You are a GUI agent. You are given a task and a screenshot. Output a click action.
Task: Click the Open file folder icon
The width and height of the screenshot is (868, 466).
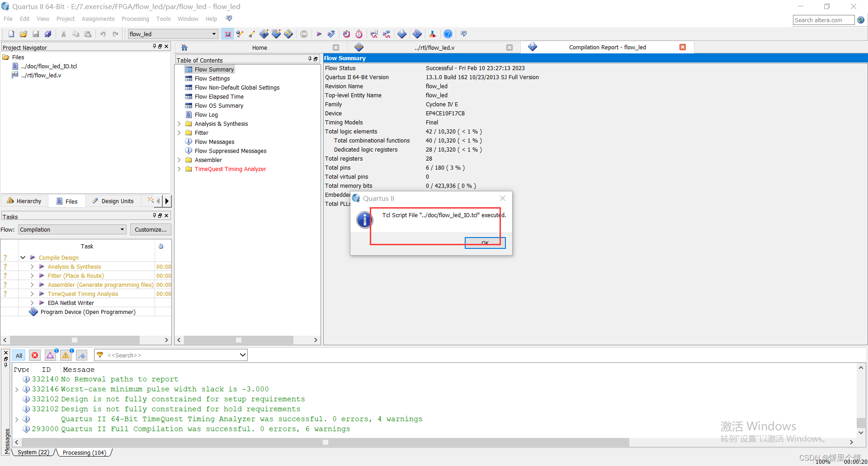click(x=24, y=34)
